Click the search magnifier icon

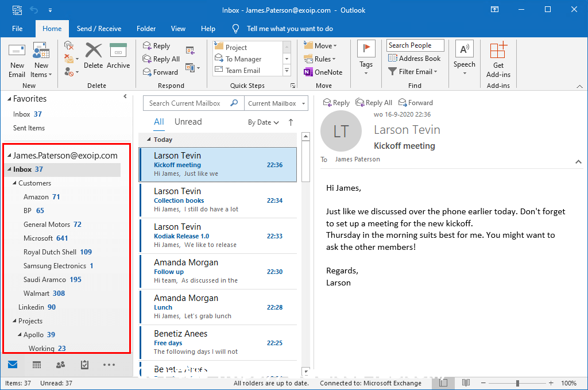coord(234,103)
